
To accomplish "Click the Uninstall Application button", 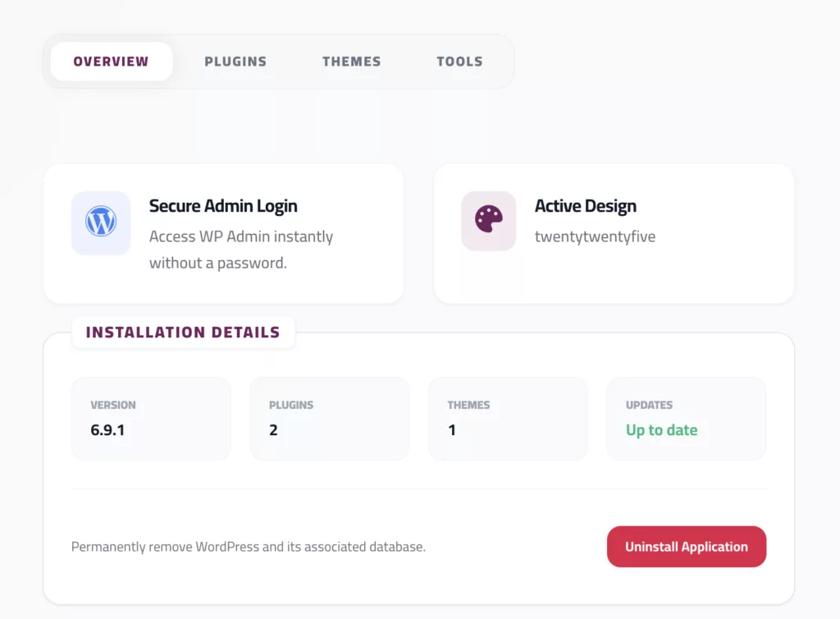I will click(686, 546).
